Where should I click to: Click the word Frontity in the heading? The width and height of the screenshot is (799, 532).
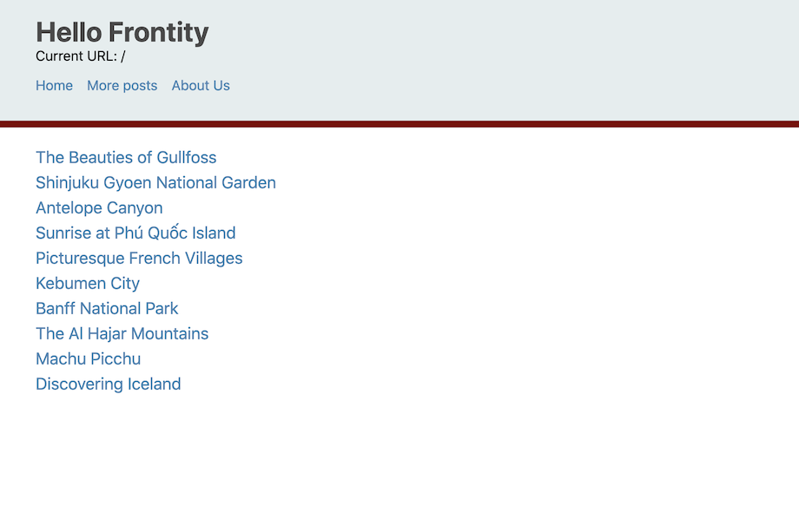(159, 32)
